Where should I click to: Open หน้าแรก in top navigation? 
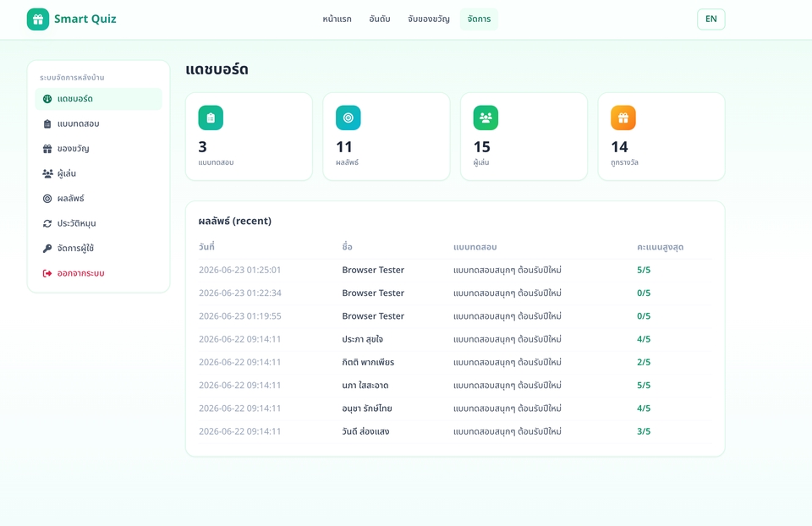(337, 19)
